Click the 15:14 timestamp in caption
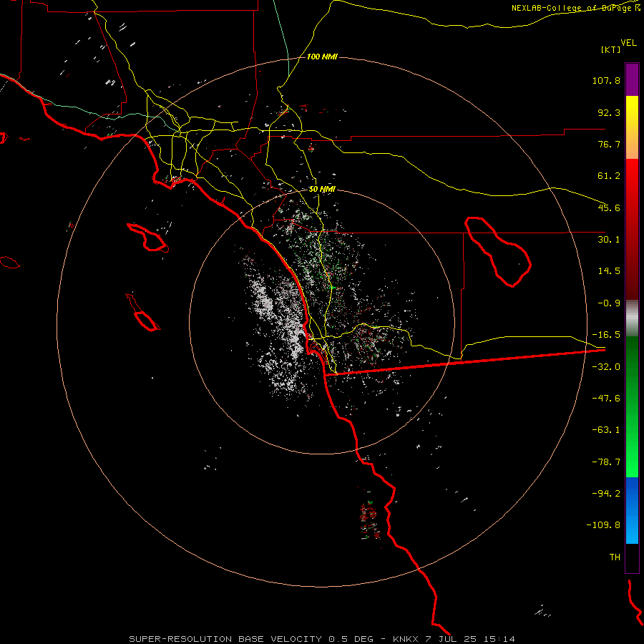This screenshot has height=644, width=644. point(499,639)
